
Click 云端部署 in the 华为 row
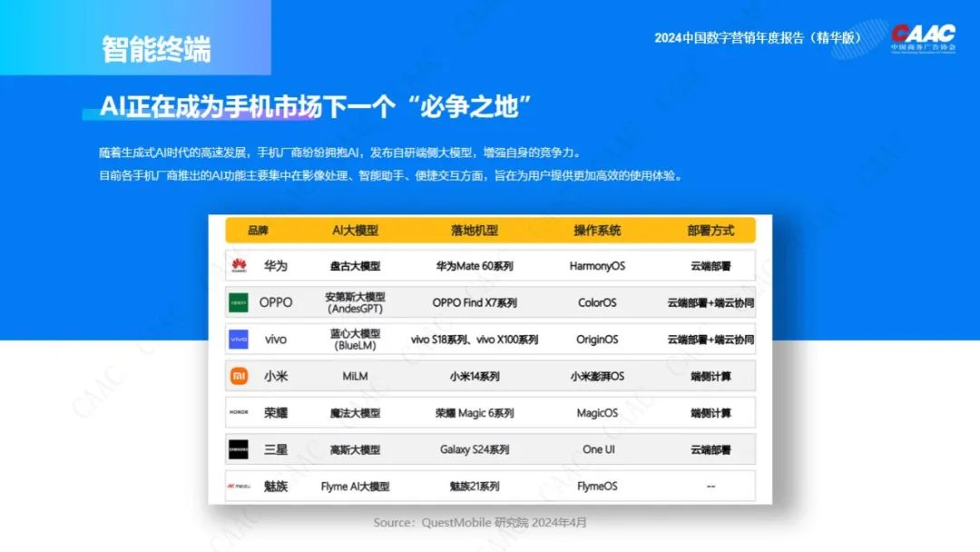point(710,266)
